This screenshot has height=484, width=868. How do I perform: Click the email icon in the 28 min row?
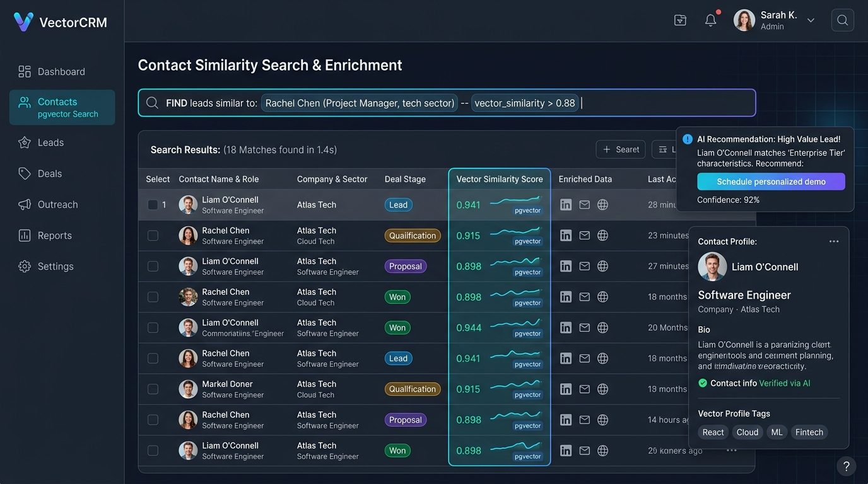[584, 205]
